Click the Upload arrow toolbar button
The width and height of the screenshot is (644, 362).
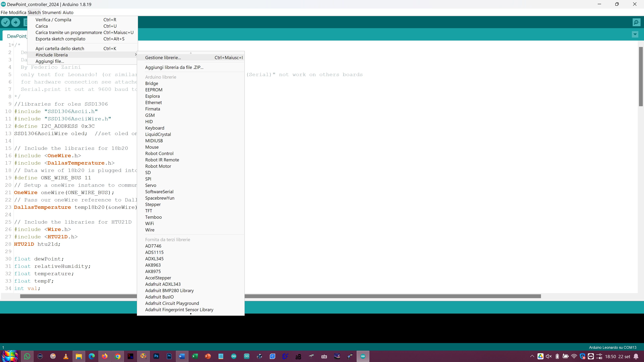point(15,22)
